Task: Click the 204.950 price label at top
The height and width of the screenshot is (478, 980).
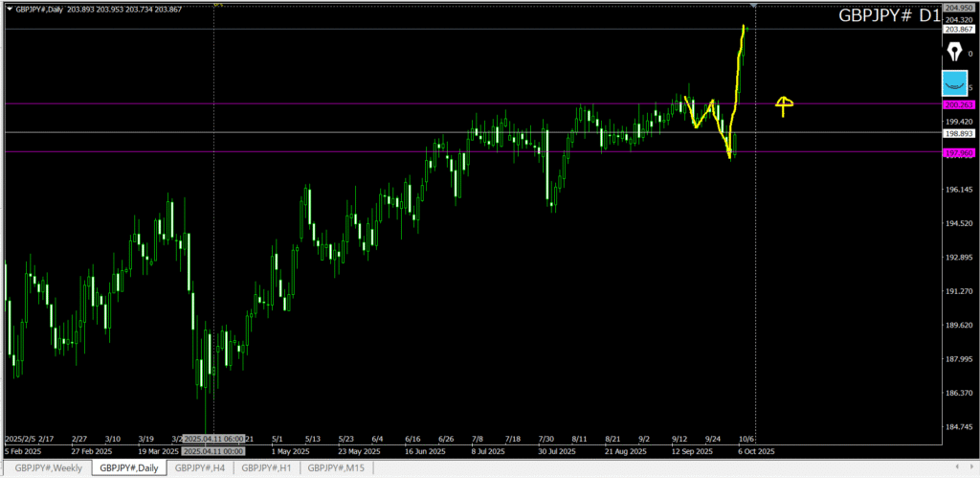Action: coord(958,7)
